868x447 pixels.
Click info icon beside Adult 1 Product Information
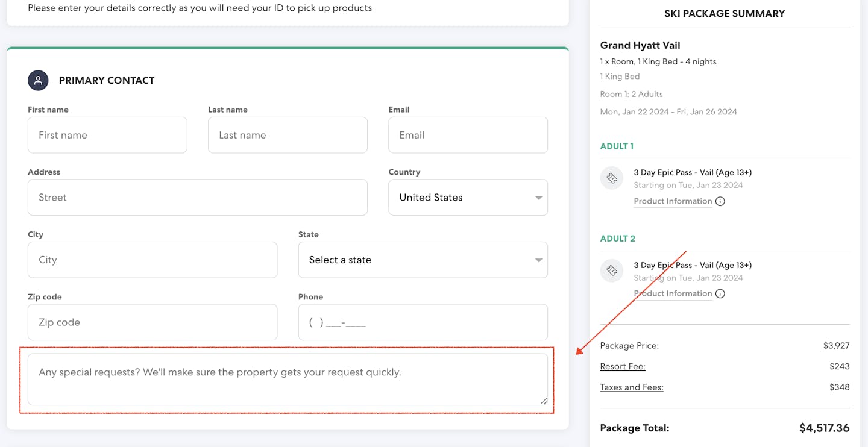[x=720, y=201]
